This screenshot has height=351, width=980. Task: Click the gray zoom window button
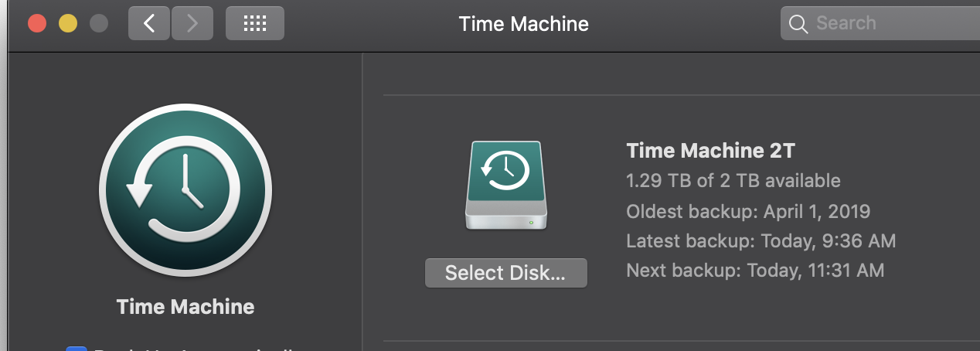[x=99, y=23]
